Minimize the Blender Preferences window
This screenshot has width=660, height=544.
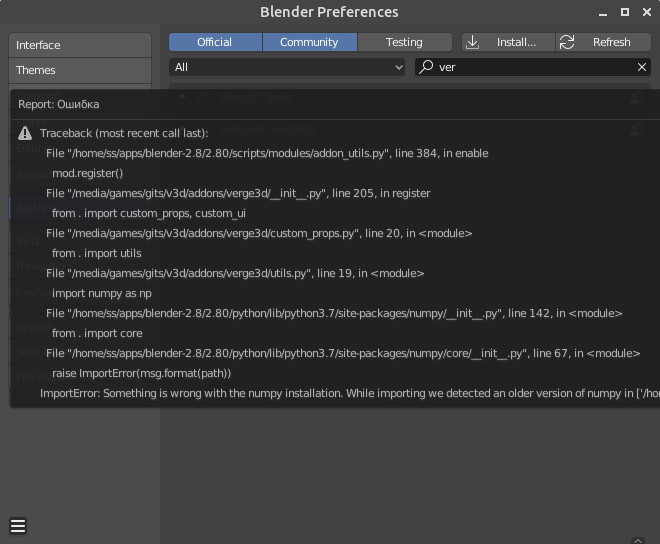click(x=603, y=13)
